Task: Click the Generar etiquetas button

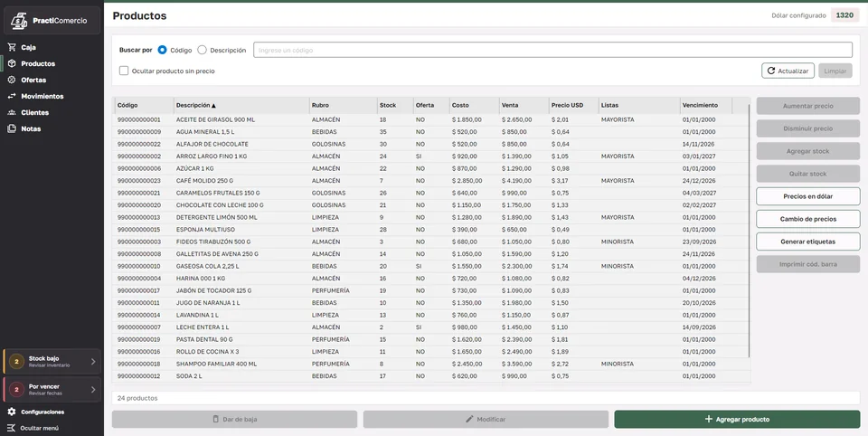Action: pos(807,242)
